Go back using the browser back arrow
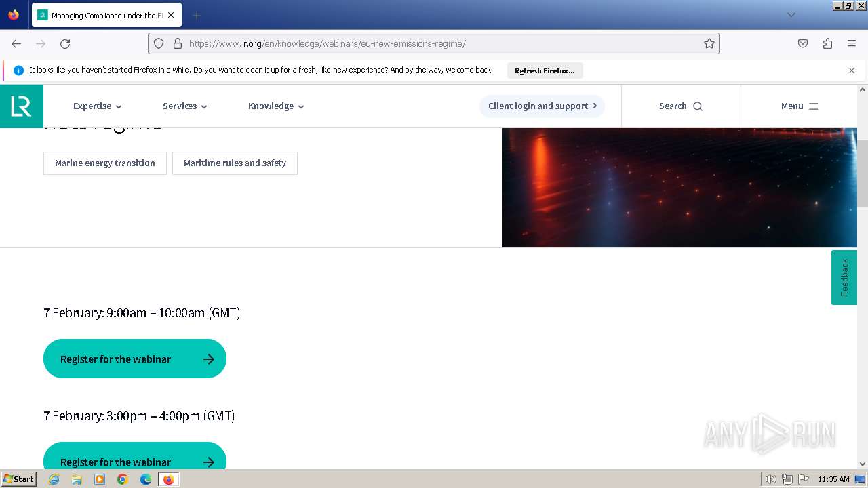 (x=16, y=43)
